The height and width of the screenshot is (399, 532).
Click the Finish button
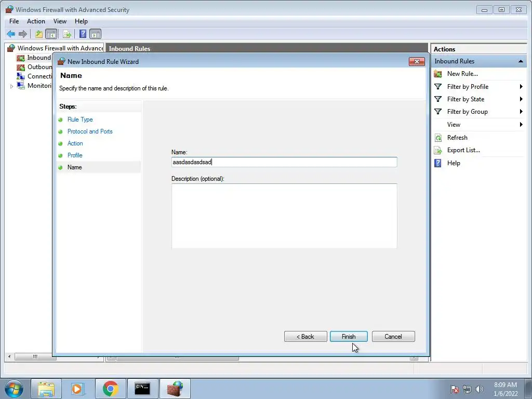click(349, 337)
